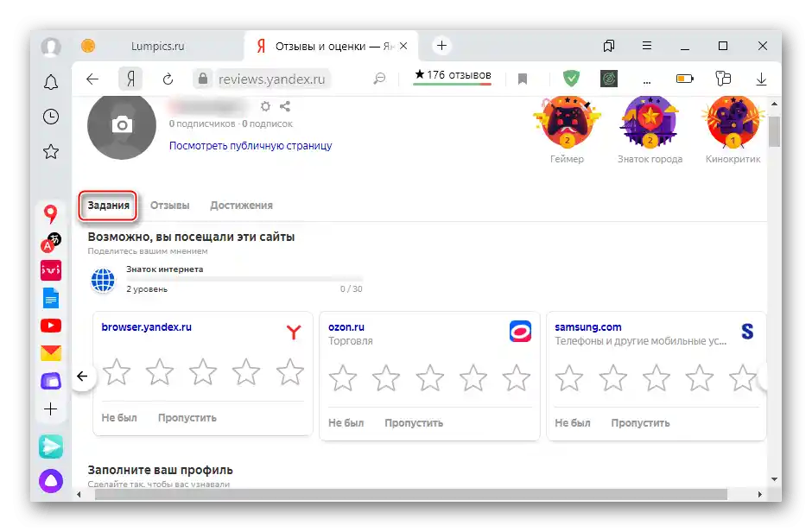The width and height of the screenshot is (812, 532).
Task: Open the YouTube sidebar shortcut
Action: [51, 325]
